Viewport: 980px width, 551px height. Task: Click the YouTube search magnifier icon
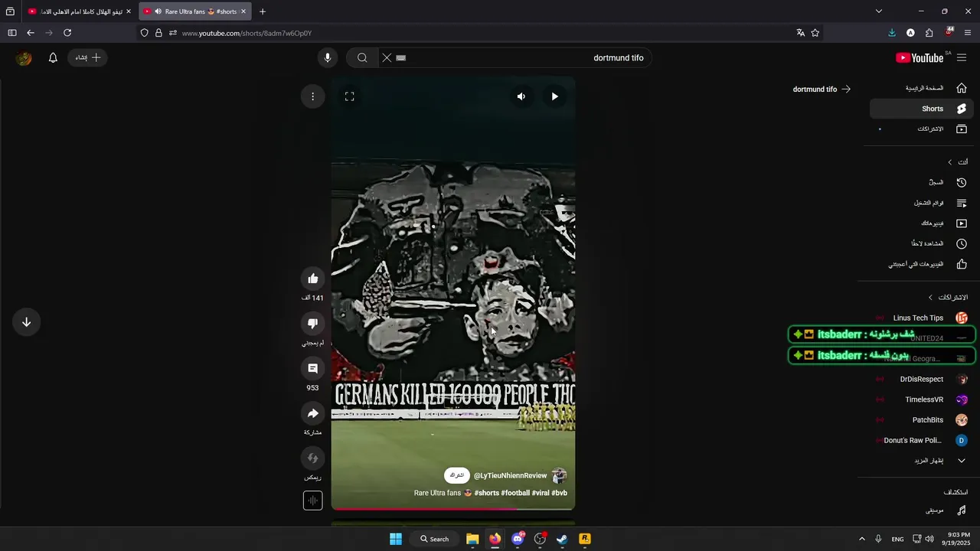(362, 57)
